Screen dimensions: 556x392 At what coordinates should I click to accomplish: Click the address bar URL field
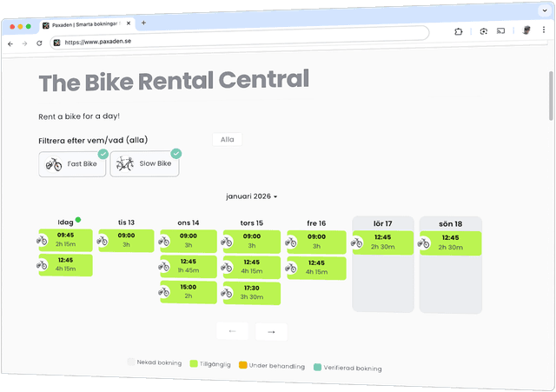click(x=240, y=37)
